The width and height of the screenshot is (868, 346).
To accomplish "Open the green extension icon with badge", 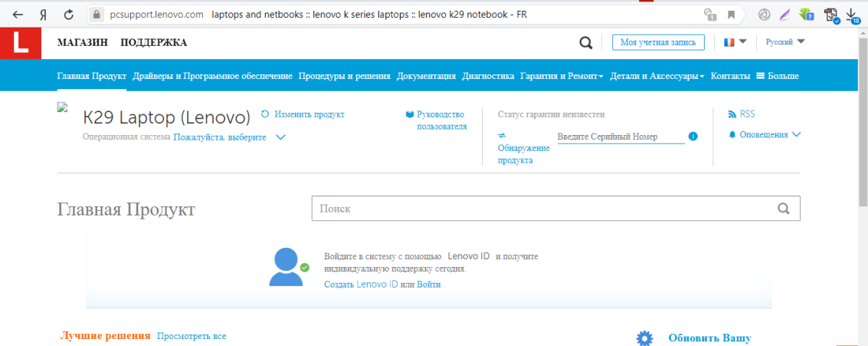I will 807,15.
